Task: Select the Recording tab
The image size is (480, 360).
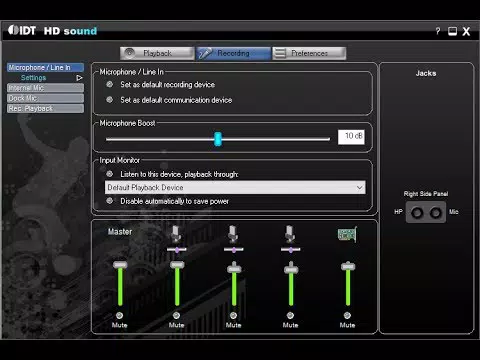Action: (233, 53)
